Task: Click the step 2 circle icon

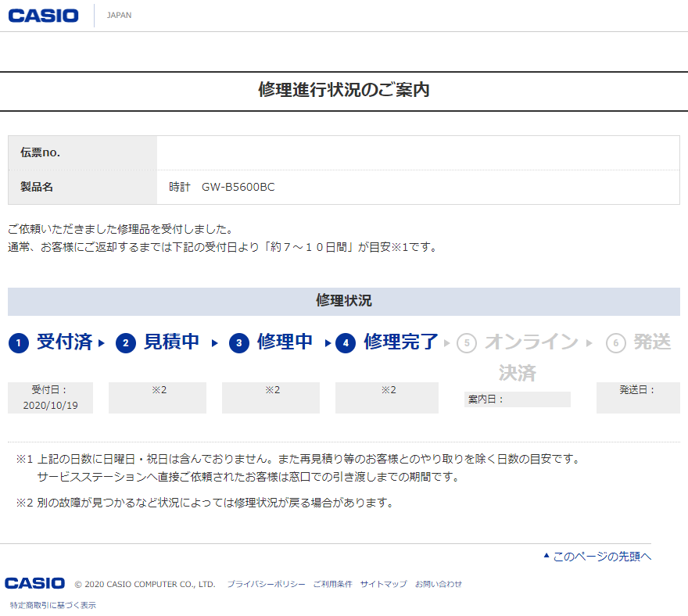Action: (126, 343)
